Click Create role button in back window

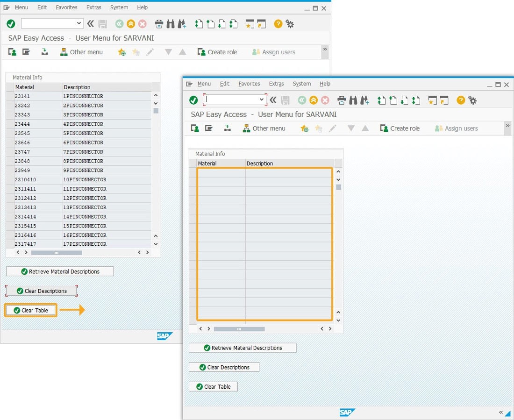pos(217,52)
